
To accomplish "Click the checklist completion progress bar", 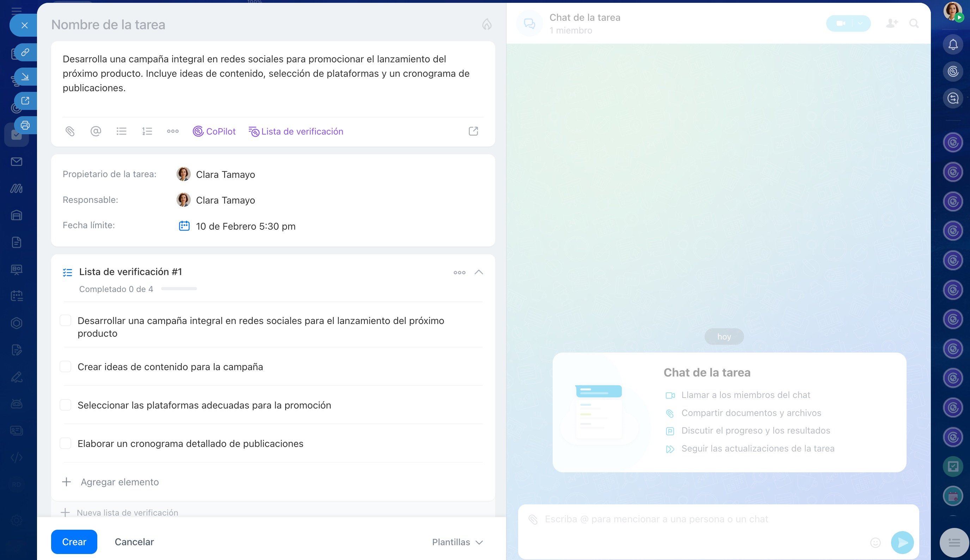I will click(179, 289).
